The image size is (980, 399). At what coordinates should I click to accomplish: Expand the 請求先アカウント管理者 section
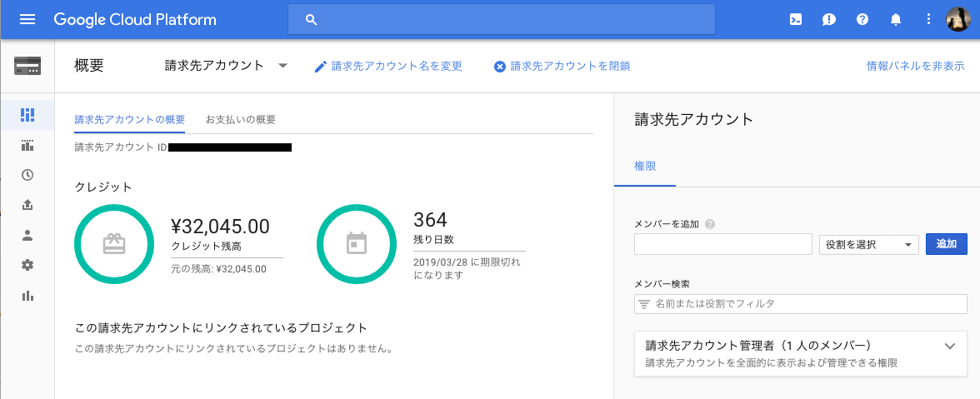click(950, 347)
